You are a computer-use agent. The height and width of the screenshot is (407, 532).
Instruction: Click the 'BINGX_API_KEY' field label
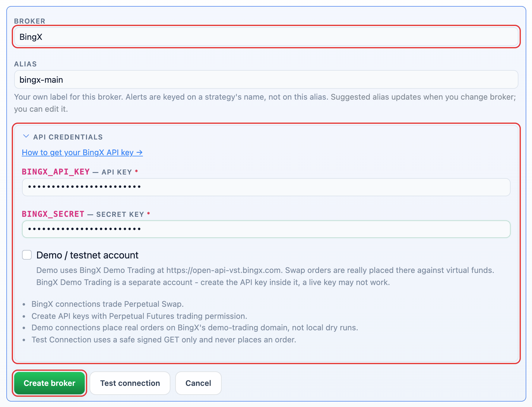[x=56, y=172]
